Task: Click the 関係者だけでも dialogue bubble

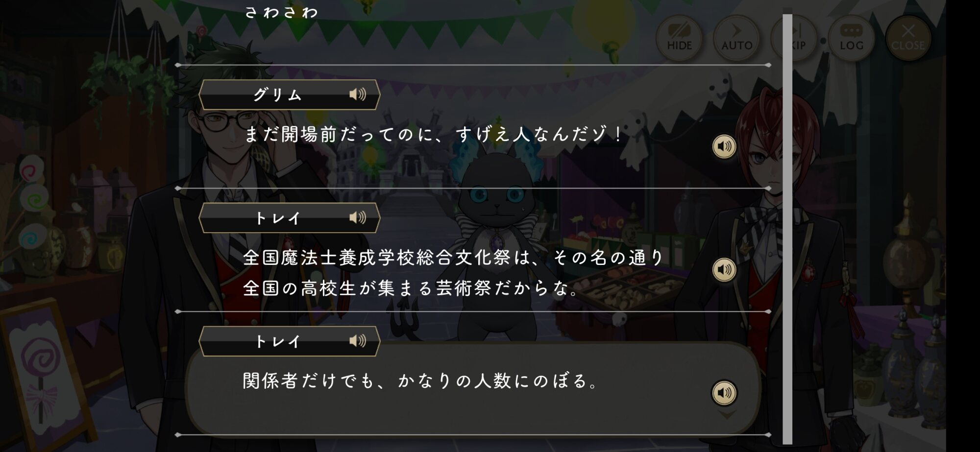Action: (x=473, y=387)
